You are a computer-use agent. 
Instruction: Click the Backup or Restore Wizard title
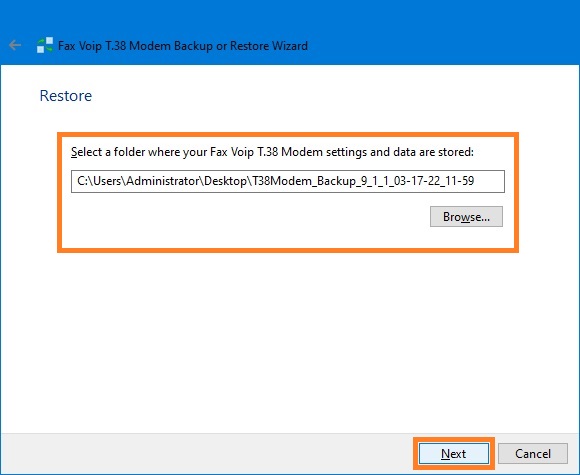[x=183, y=46]
